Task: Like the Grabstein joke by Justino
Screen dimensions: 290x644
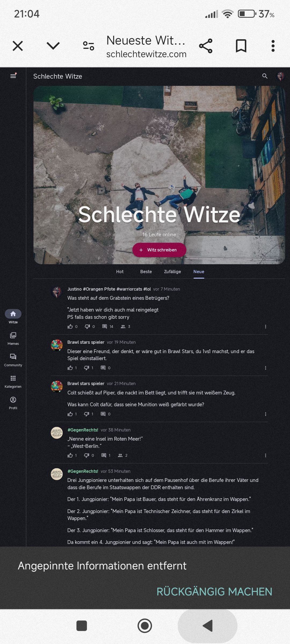Action: tap(70, 327)
